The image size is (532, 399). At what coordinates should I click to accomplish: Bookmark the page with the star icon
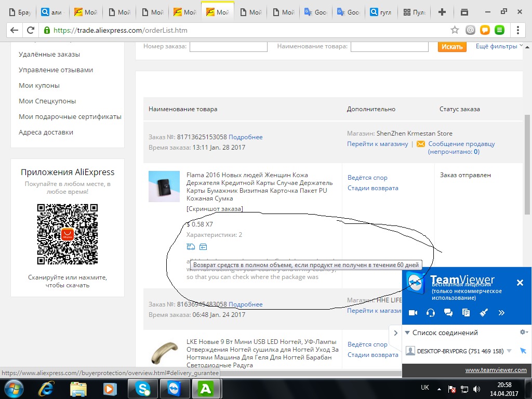(x=455, y=30)
